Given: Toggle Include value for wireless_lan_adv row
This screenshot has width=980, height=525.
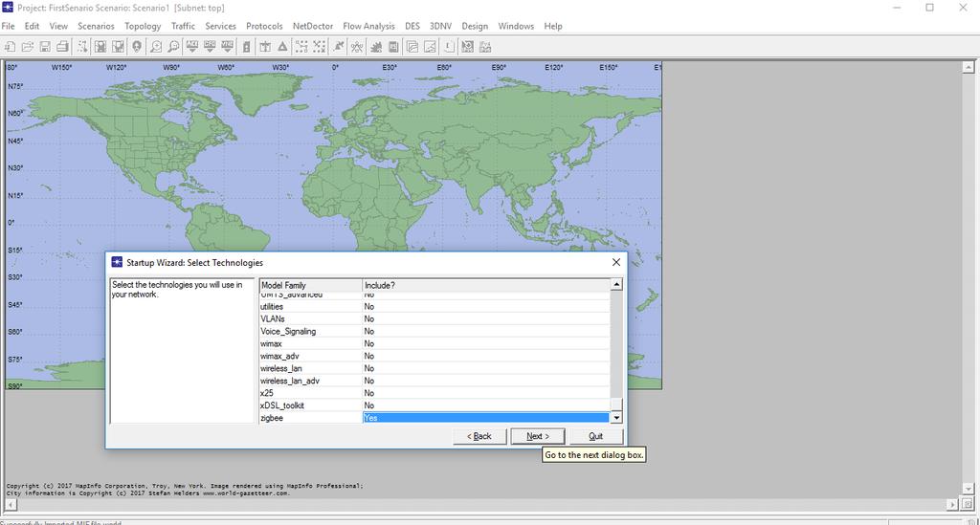Looking at the screenshot, I should pyautogui.click(x=485, y=381).
